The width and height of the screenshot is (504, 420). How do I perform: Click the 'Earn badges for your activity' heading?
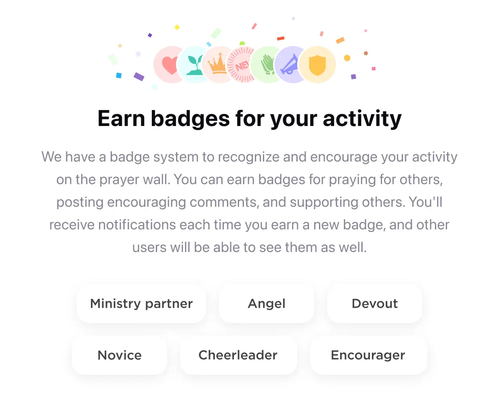click(250, 119)
